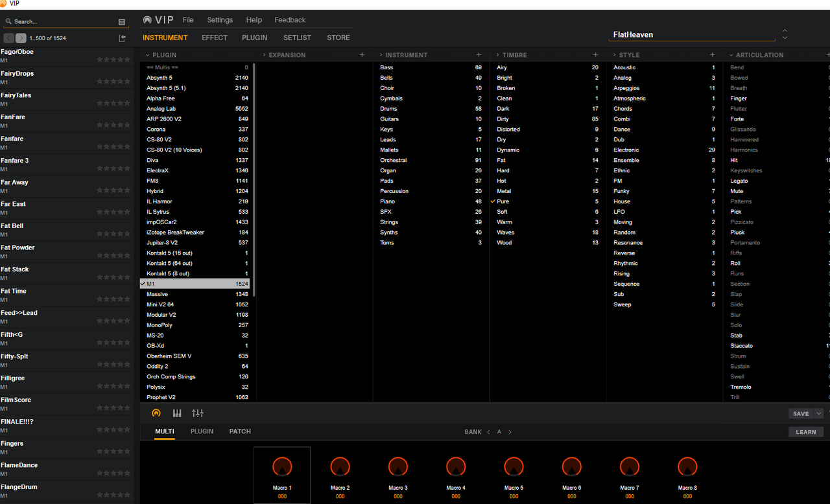Open the STORE tab
The width and height of the screenshot is (830, 504).
coord(338,38)
